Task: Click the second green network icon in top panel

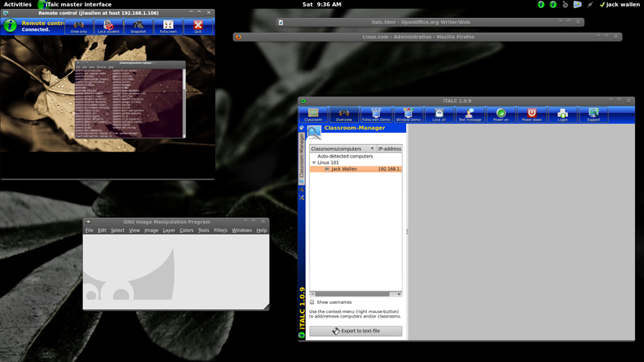Action: (553, 5)
